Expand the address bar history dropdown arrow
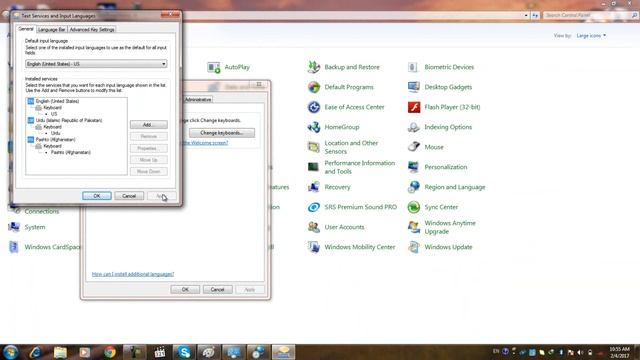The width and height of the screenshot is (640, 360). pyautogui.click(x=526, y=16)
